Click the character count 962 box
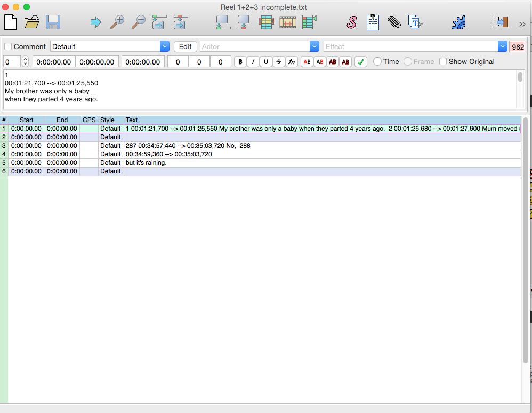The width and height of the screenshot is (532, 413). (518, 47)
